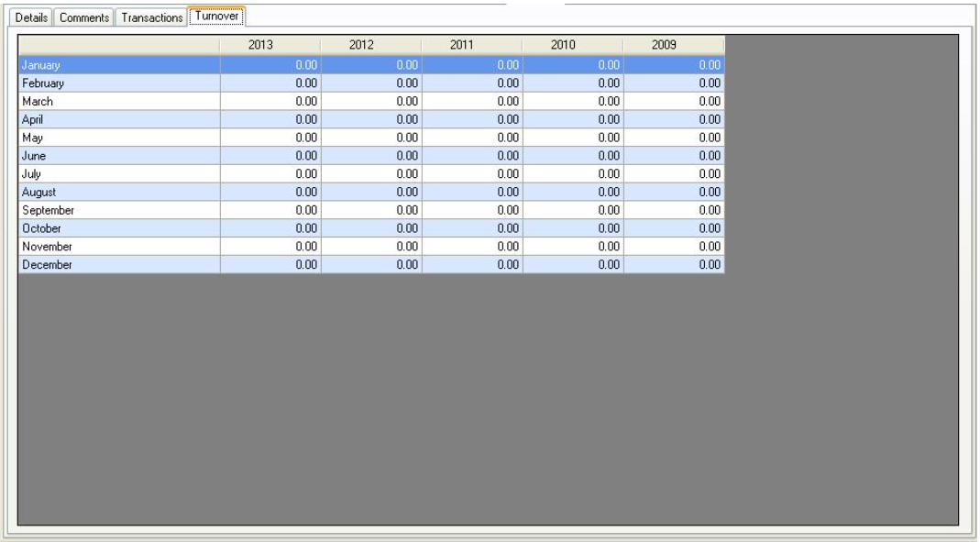Click August 2011 turnover cell
Image resolution: width=980 pixels, height=542 pixels.
(472, 192)
